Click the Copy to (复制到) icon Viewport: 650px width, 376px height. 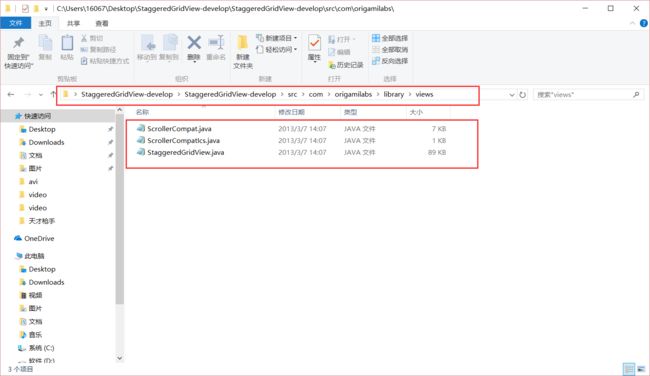pos(169,43)
